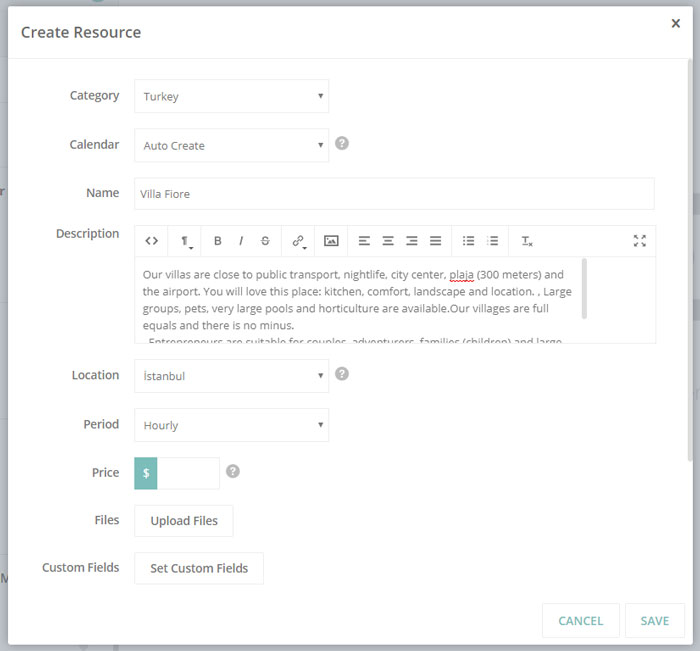Click the 'Files' field label
The image size is (700, 651).
(x=107, y=520)
